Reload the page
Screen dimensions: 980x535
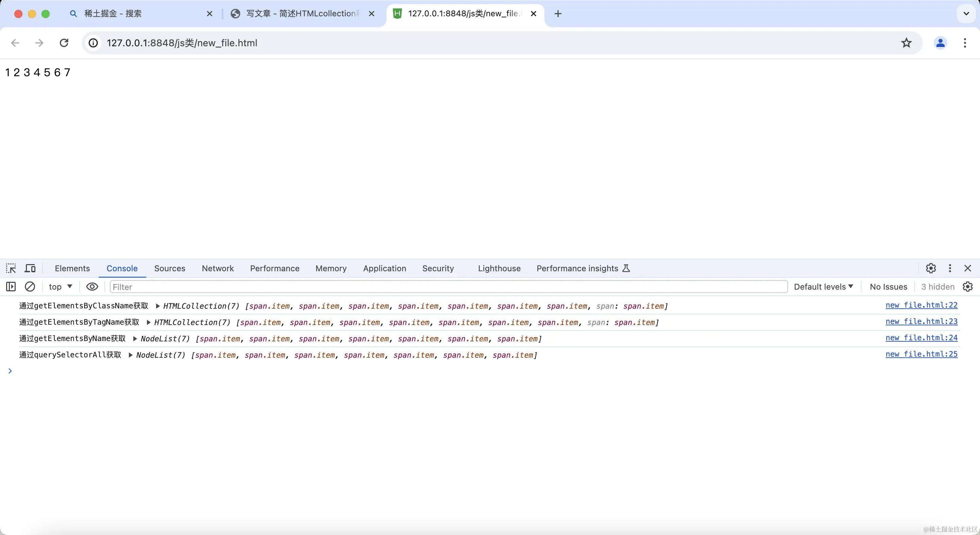[64, 43]
